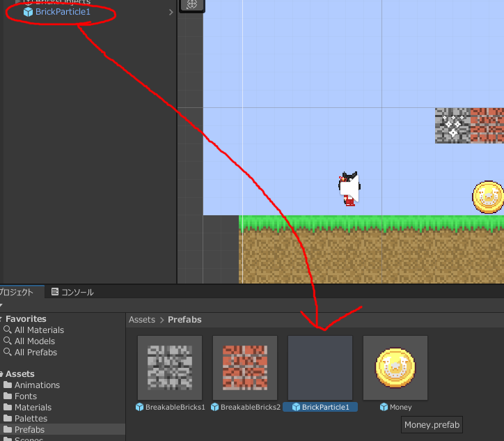Click the BrickParticle1 file name label

click(325, 408)
